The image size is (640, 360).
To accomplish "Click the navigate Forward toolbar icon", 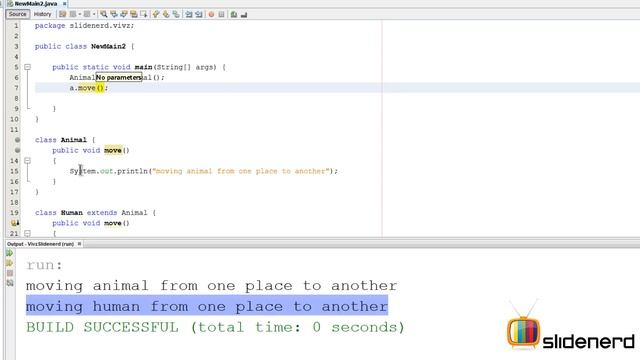I will point(87,14).
